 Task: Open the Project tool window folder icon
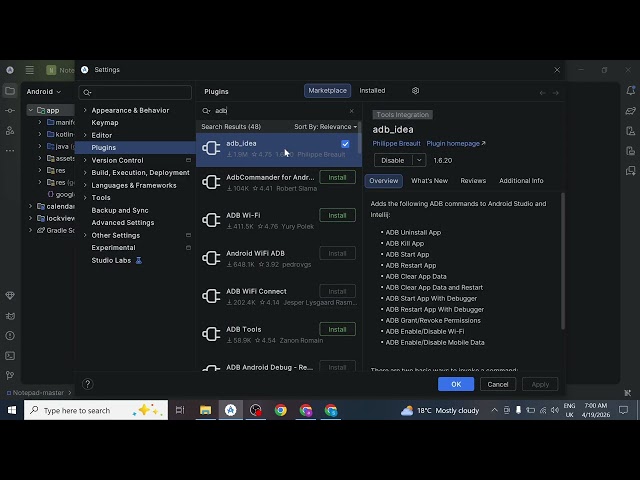(x=10, y=91)
